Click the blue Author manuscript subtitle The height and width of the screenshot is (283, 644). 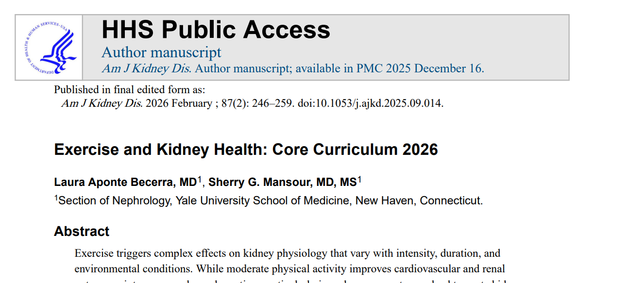click(161, 52)
